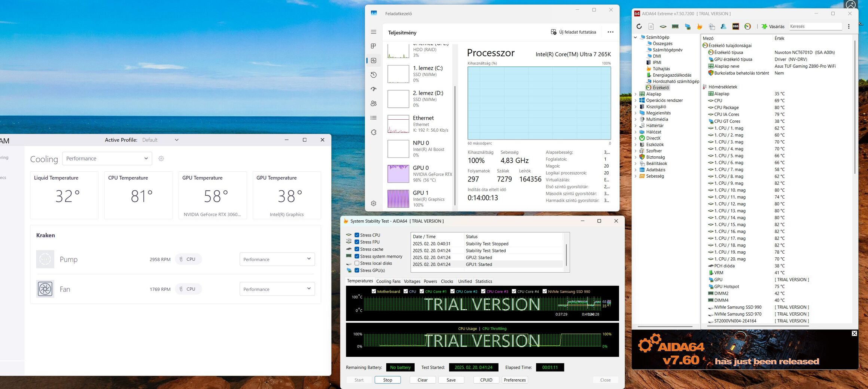Click Save button in stability test

pos(451,380)
